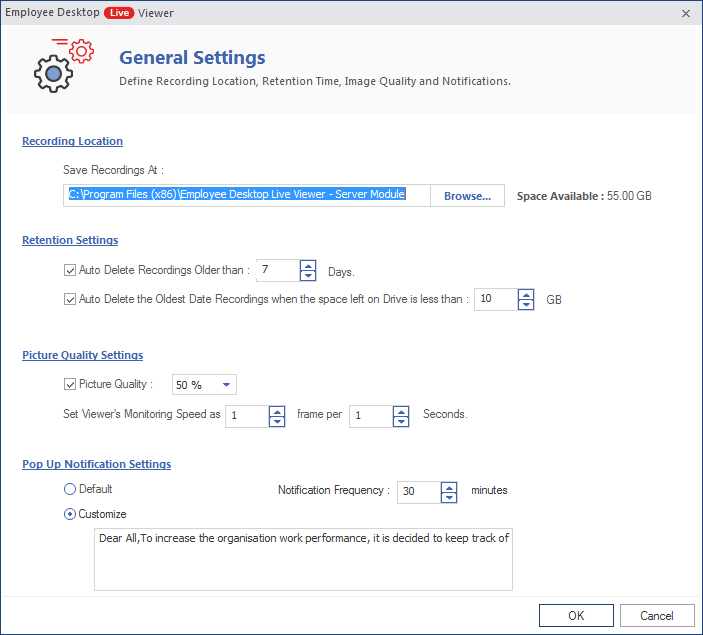Click the GB threshold number field
Image resolution: width=703 pixels, height=635 pixels.
coord(496,300)
